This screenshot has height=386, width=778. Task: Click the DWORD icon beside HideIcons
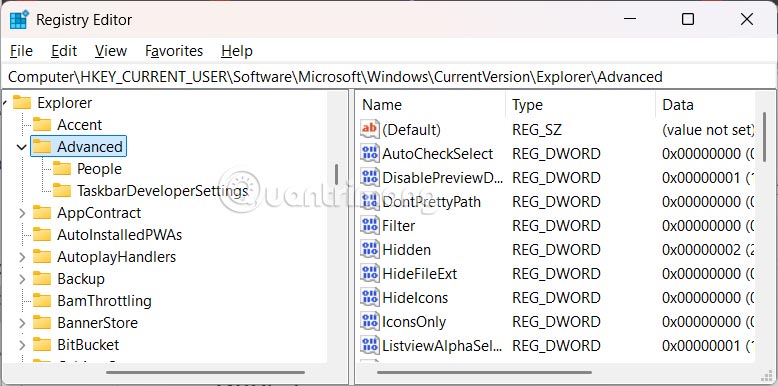tap(370, 297)
